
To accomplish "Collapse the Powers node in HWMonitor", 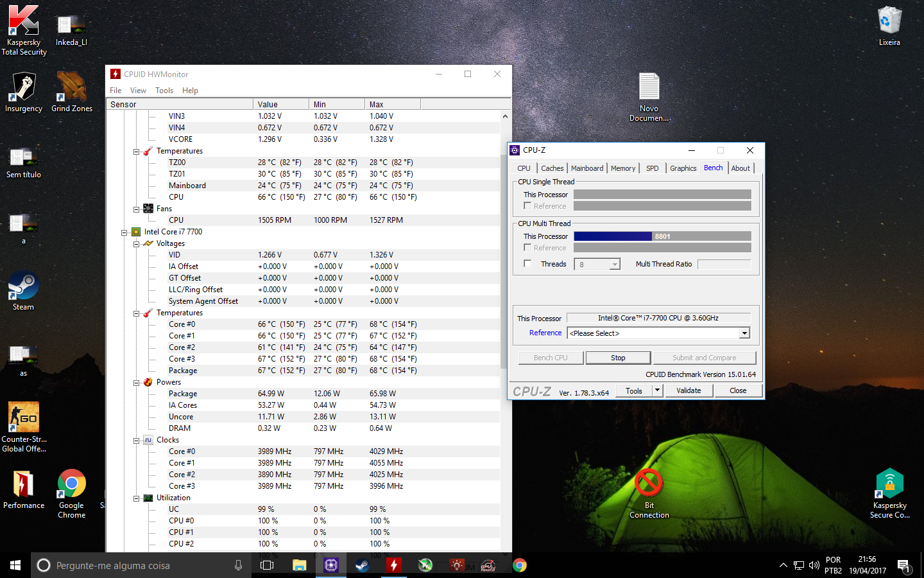I will click(x=137, y=383).
